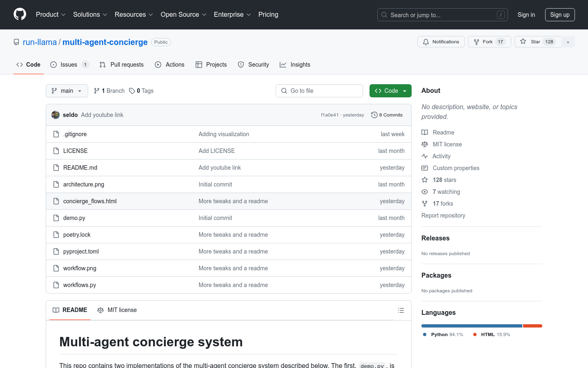The height and width of the screenshot is (368, 588).
Task: Expand the Solutions menu
Action: pos(90,14)
